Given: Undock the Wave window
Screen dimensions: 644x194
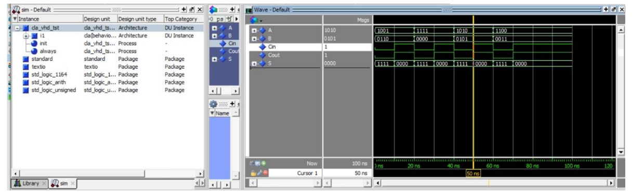Looking at the screenshot, I should [x=613, y=10].
